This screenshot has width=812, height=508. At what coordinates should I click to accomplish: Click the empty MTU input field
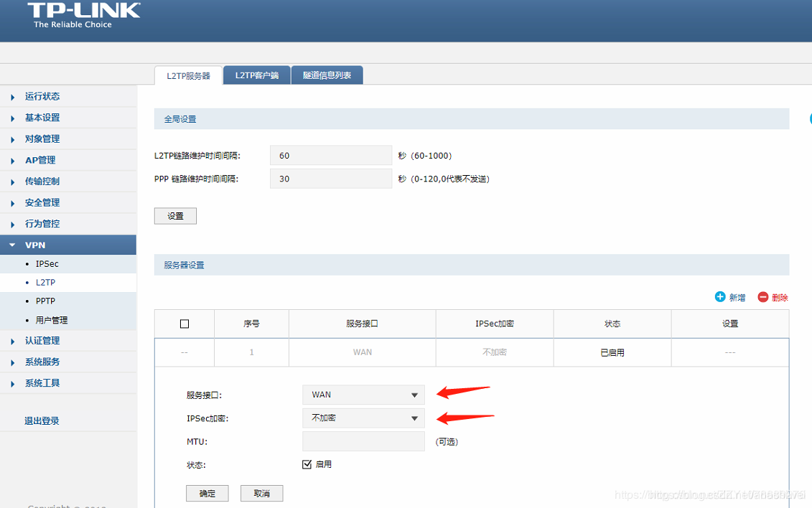(x=363, y=441)
